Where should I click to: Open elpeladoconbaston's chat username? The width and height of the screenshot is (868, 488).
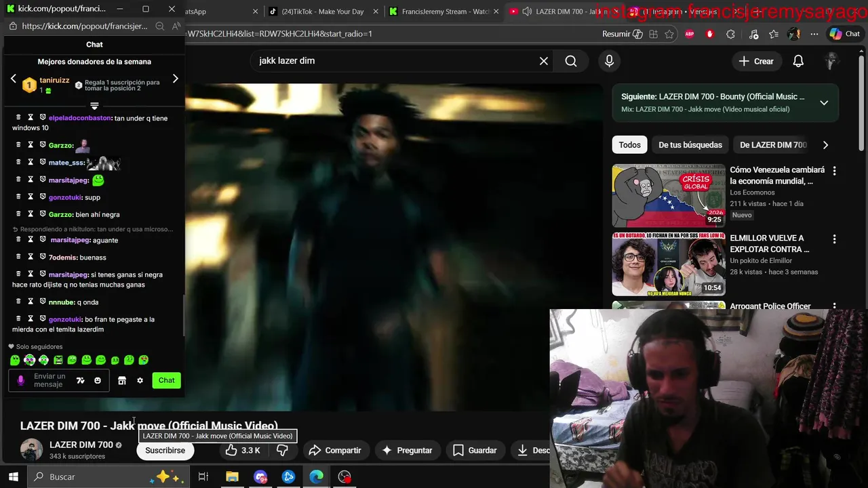click(80, 118)
